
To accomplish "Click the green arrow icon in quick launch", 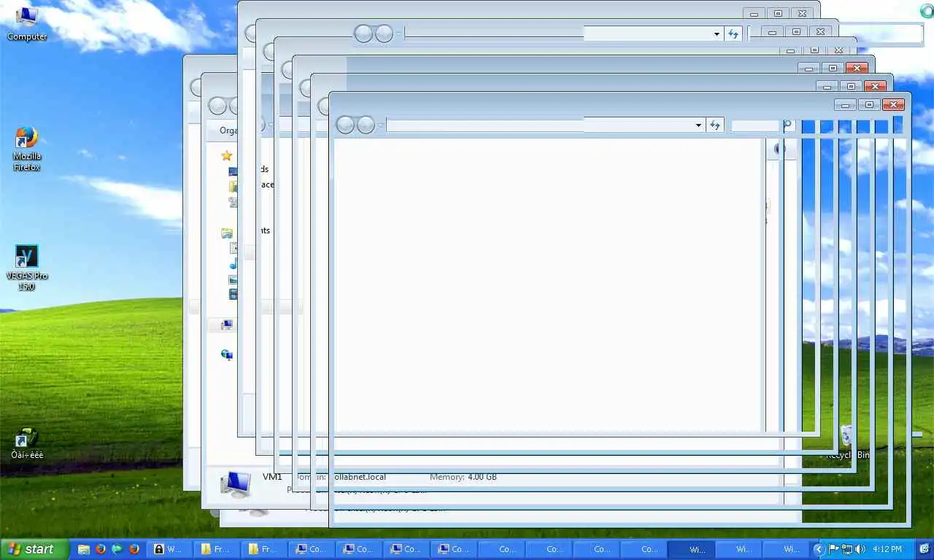I will coord(117,549).
